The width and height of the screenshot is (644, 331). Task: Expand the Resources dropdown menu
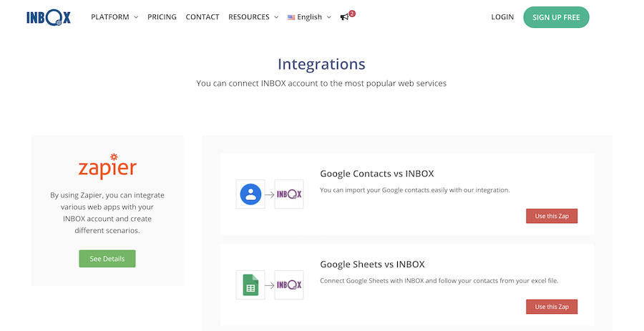pos(253,17)
